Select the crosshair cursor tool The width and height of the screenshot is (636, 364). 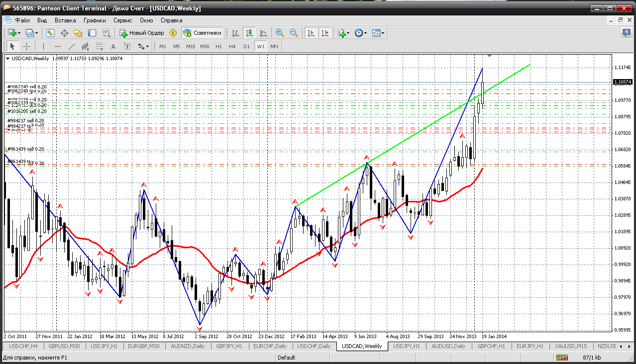pos(27,46)
